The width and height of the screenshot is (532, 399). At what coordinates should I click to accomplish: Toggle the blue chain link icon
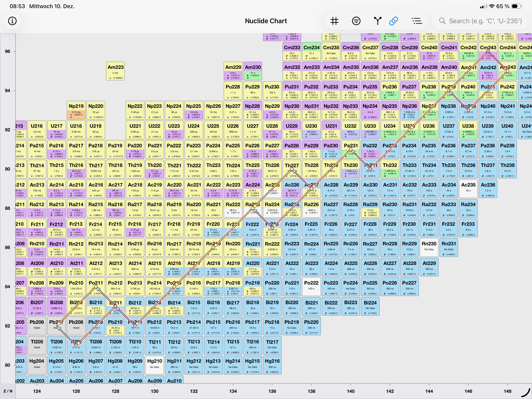tap(393, 21)
